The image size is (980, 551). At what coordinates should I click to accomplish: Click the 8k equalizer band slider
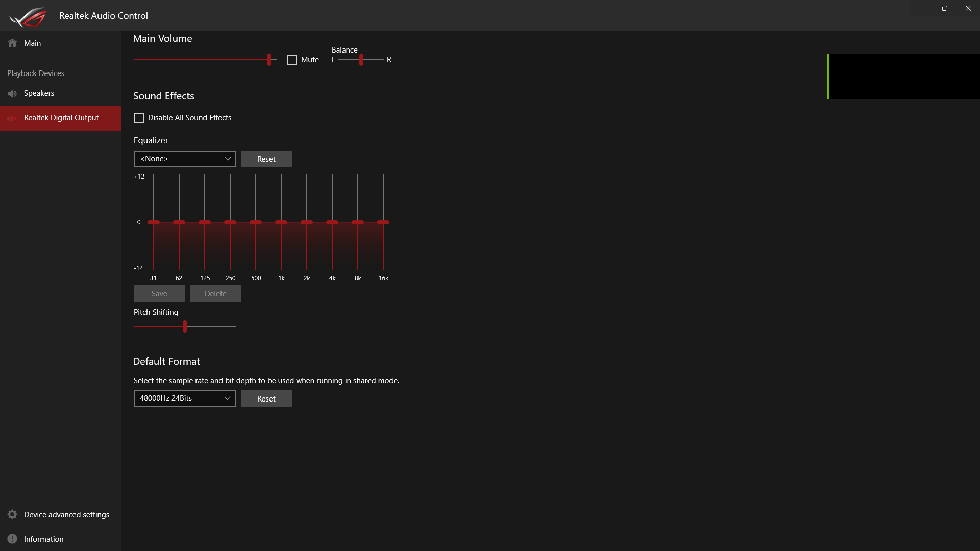(358, 222)
